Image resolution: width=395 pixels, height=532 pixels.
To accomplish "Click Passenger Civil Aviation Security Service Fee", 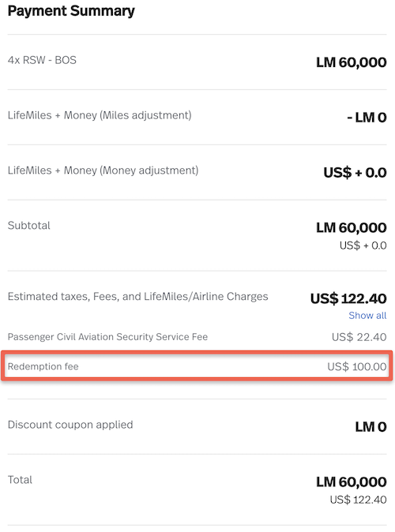I will (x=107, y=337).
